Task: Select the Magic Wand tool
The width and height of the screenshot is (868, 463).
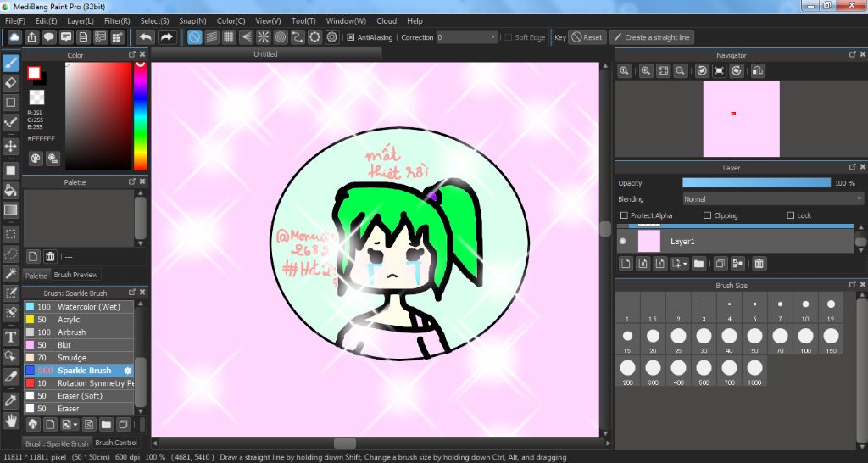Action: (10, 274)
